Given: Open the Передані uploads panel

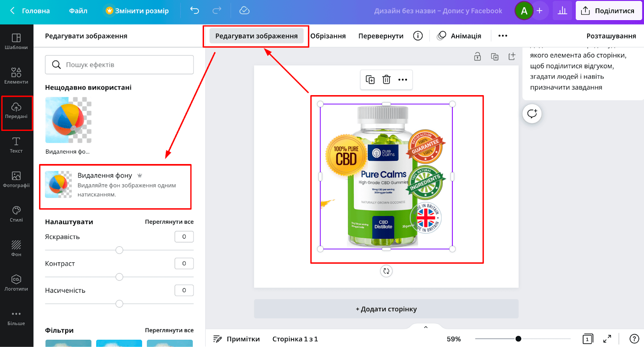Looking at the screenshot, I should pos(16,110).
